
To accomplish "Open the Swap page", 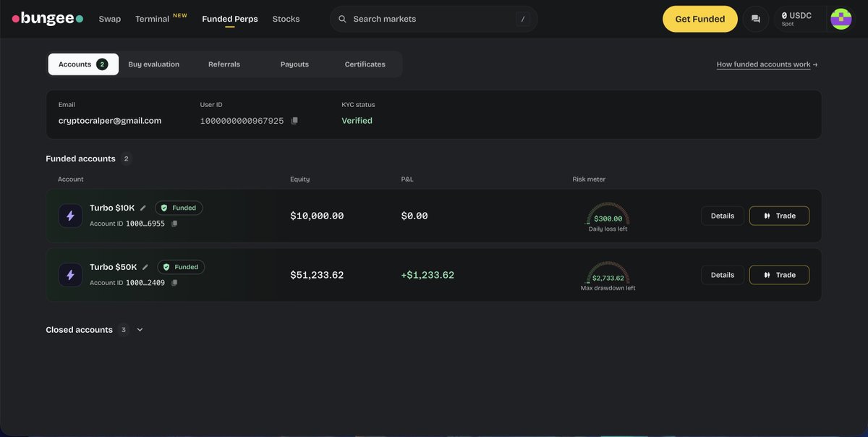I will pyautogui.click(x=110, y=19).
